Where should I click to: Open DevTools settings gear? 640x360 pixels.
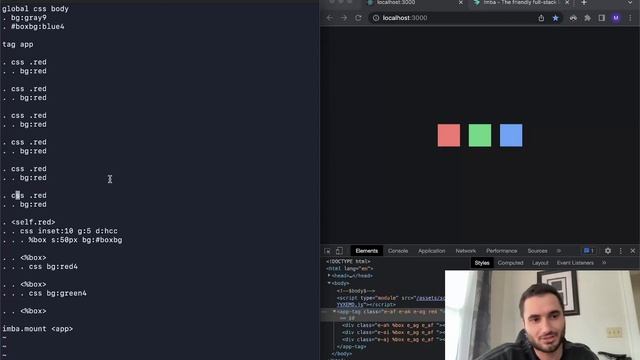coord(608,251)
